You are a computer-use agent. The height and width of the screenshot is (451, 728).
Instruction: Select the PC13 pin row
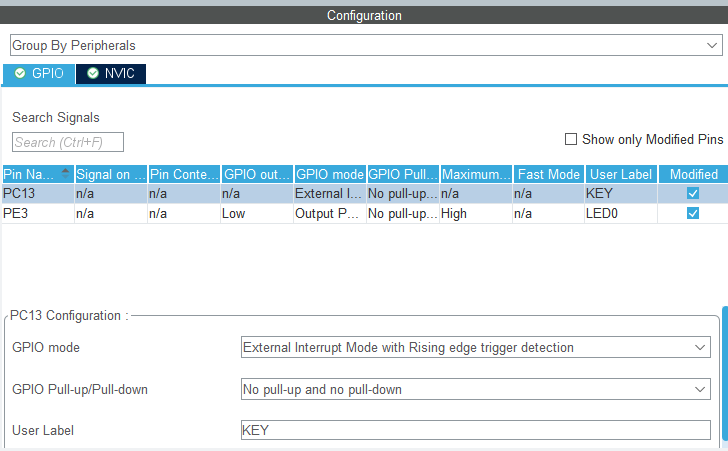click(365, 193)
